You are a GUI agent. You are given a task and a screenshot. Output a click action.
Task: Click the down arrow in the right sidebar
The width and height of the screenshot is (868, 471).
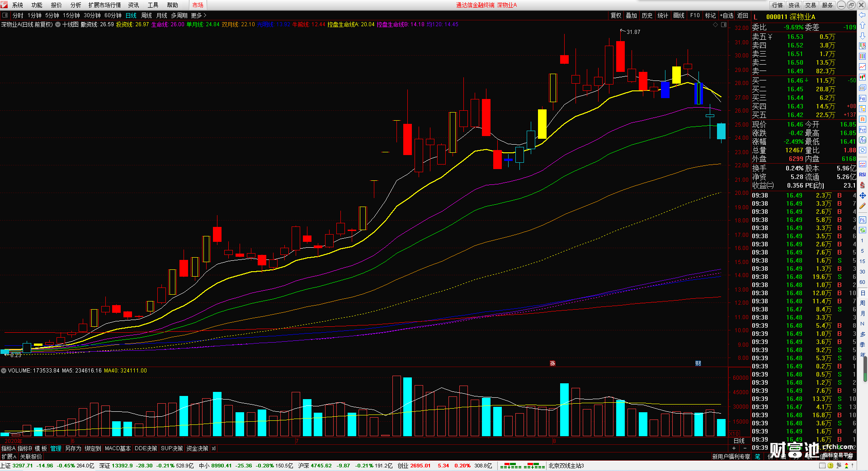pos(862,35)
